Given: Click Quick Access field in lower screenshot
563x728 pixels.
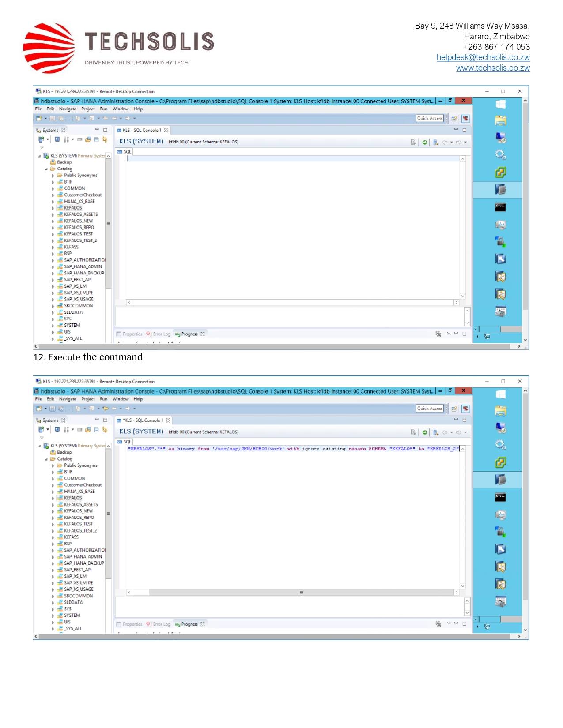Looking at the screenshot, I should coord(430,409).
